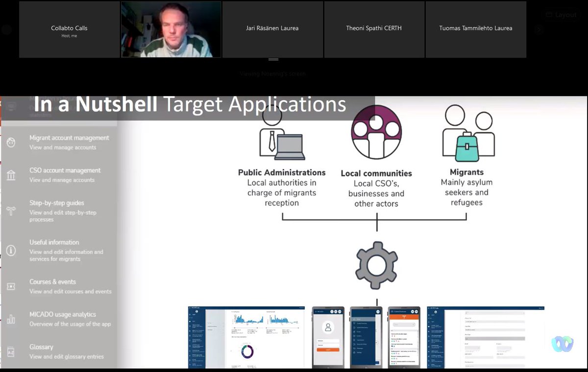Click 'Local authorities in charge' description text
This screenshot has width=588, height=372.
tap(282, 193)
